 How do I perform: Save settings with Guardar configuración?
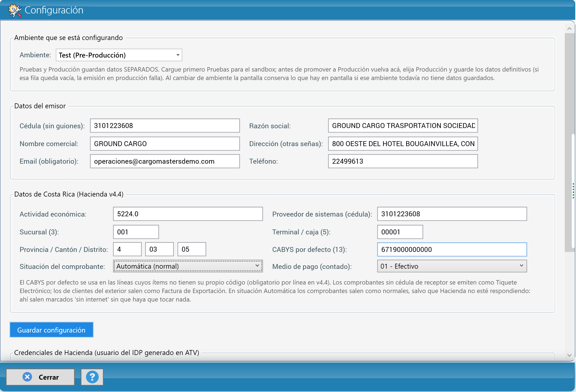click(x=52, y=330)
